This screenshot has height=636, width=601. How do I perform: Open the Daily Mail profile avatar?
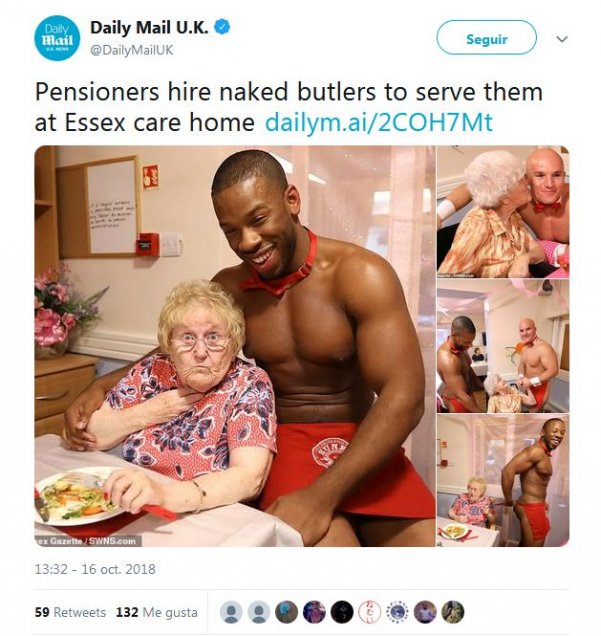pos(57,38)
